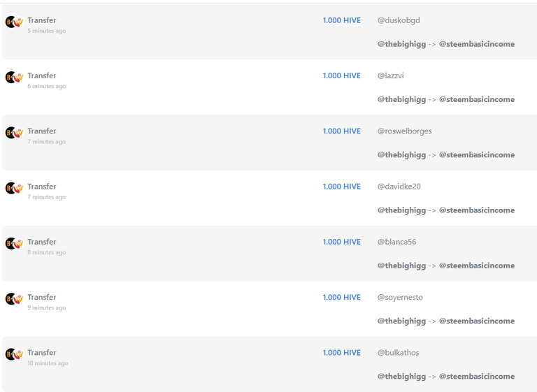Image resolution: width=537 pixels, height=392 pixels.
Task: Open the @soyernesto user link
Action: (x=400, y=298)
